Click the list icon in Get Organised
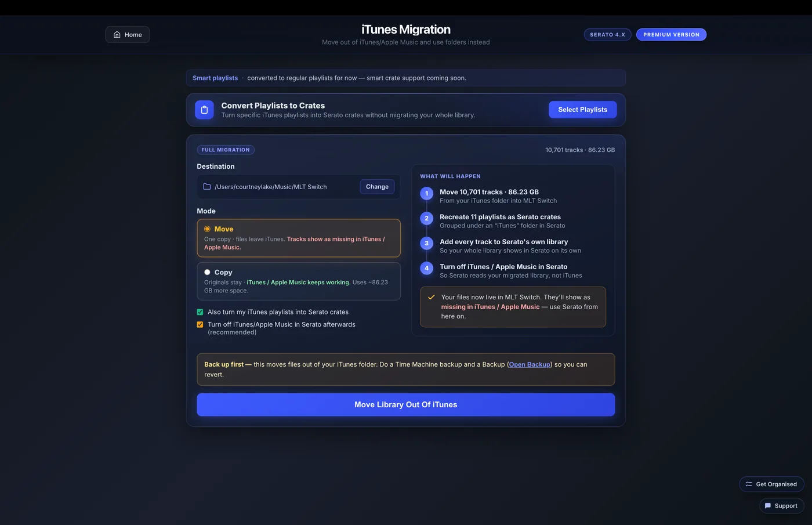Viewport: 812px width, 525px height. pos(749,484)
